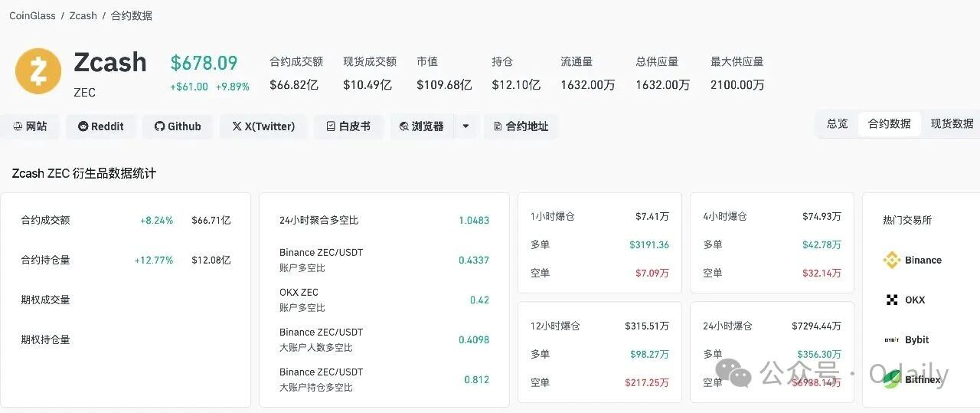Switch to the 总览 tab

(837, 123)
